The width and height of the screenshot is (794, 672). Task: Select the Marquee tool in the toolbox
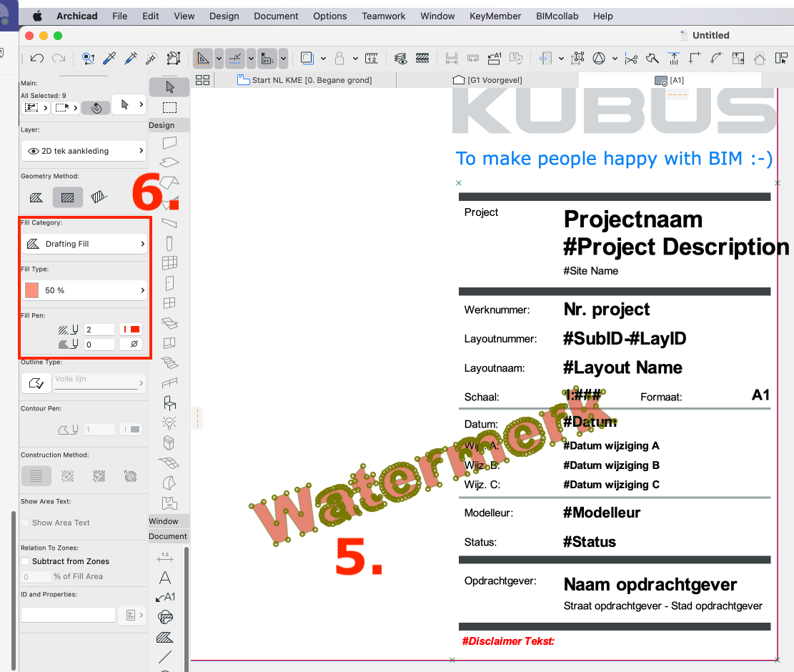pyautogui.click(x=169, y=107)
